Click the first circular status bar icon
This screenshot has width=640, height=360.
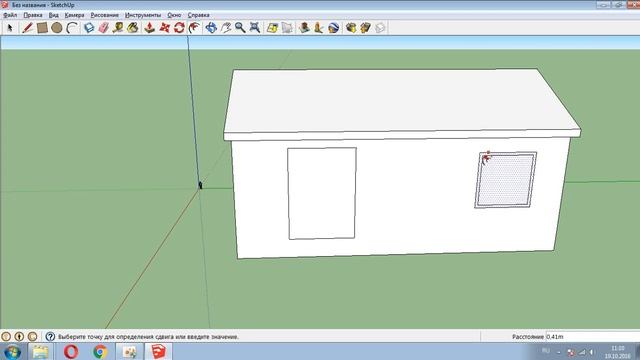(x=6, y=337)
